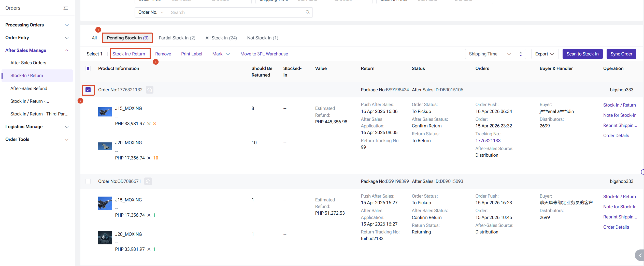Click the Sync Order button
Viewport: 644px width, 266px height.
tap(621, 54)
